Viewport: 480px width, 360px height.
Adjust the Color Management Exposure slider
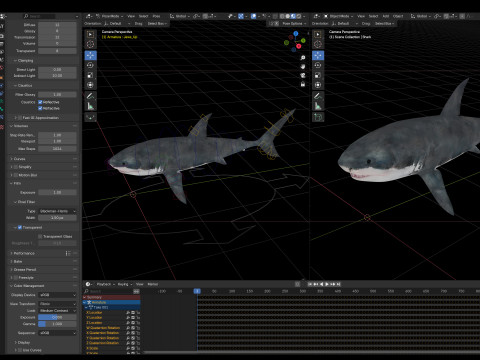(57, 317)
